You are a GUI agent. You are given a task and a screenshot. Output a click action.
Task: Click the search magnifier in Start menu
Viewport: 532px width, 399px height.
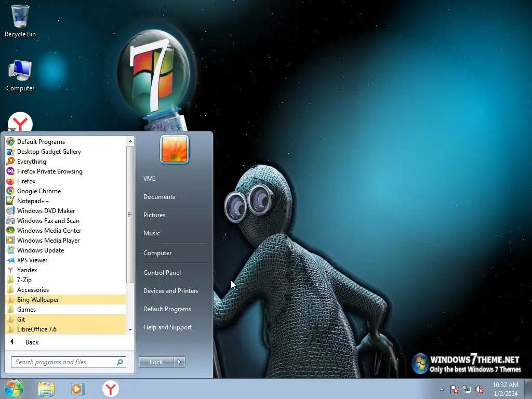pyautogui.click(x=120, y=362)
